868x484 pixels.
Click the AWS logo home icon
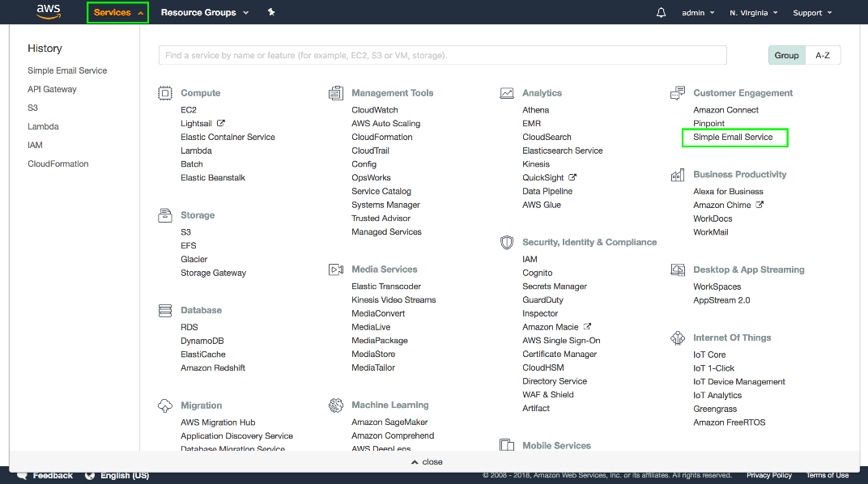[49, 12]
